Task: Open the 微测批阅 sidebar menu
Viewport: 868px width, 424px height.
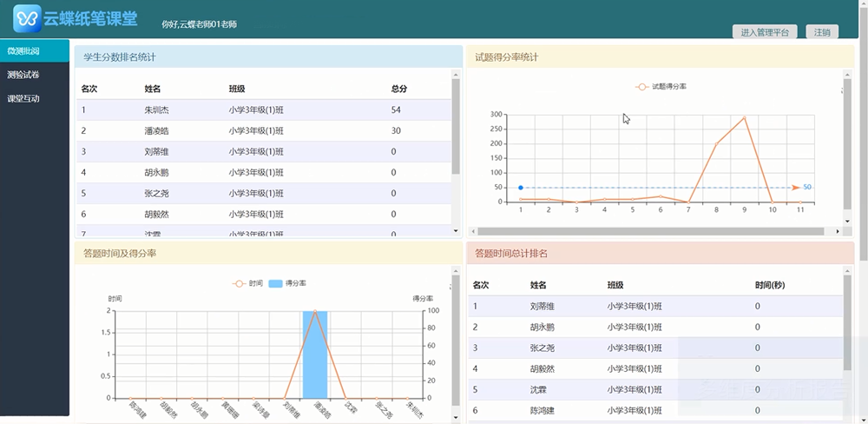Action: (23, 51)
